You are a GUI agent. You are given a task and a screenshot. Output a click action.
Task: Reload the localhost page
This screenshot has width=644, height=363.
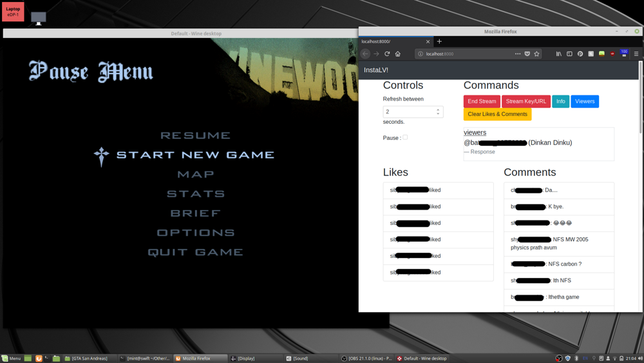(387, 54)
